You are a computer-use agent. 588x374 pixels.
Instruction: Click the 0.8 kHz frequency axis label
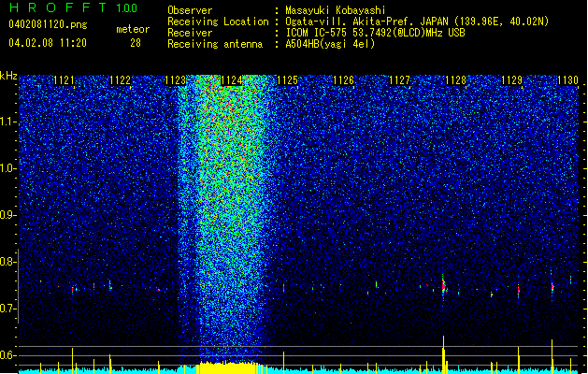tap(8, 262)
